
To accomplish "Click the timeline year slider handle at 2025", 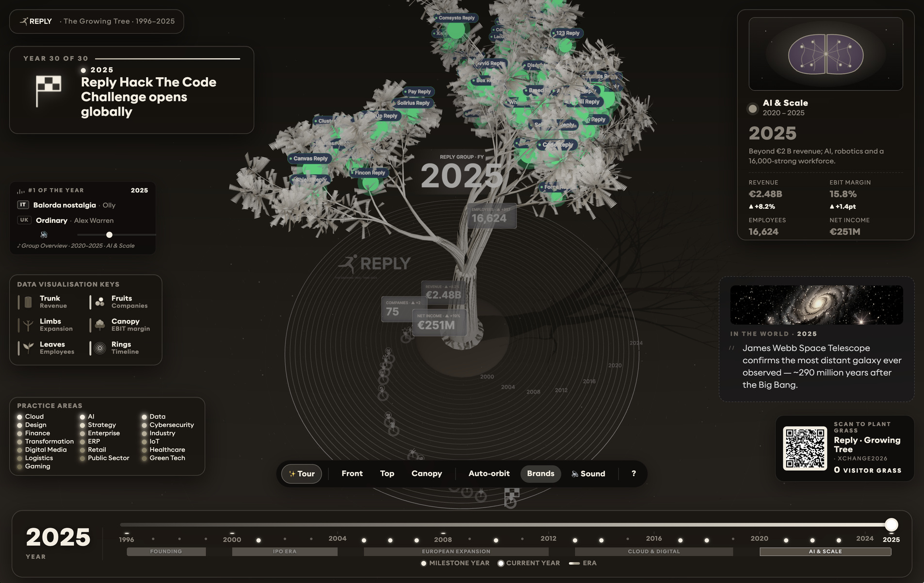I will (891, 525).
